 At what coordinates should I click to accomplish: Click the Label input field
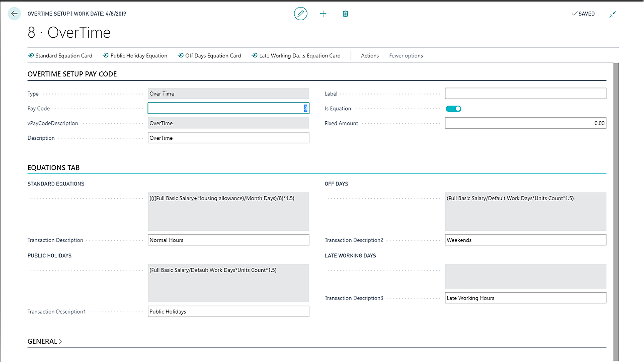(x=526, y=94)
